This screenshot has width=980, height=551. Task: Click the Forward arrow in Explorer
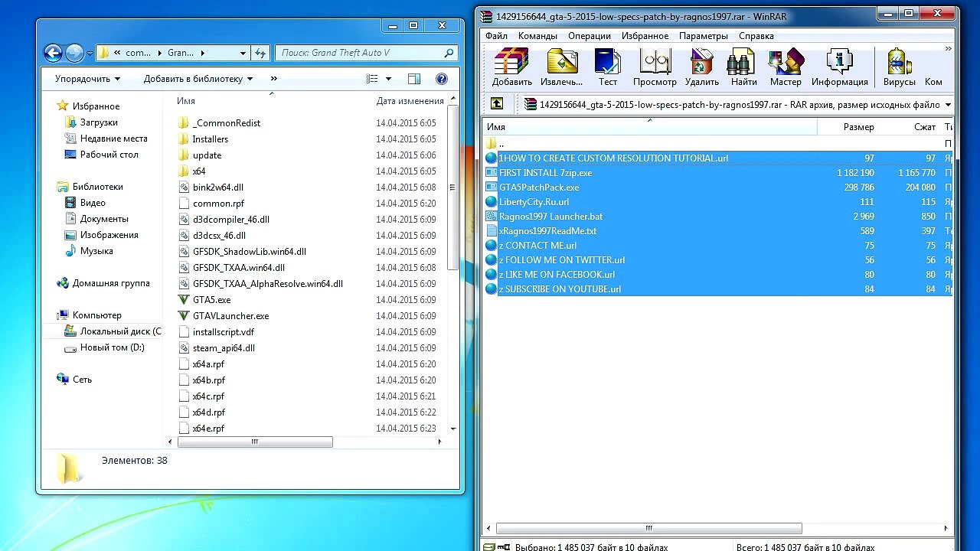(74, 53)
